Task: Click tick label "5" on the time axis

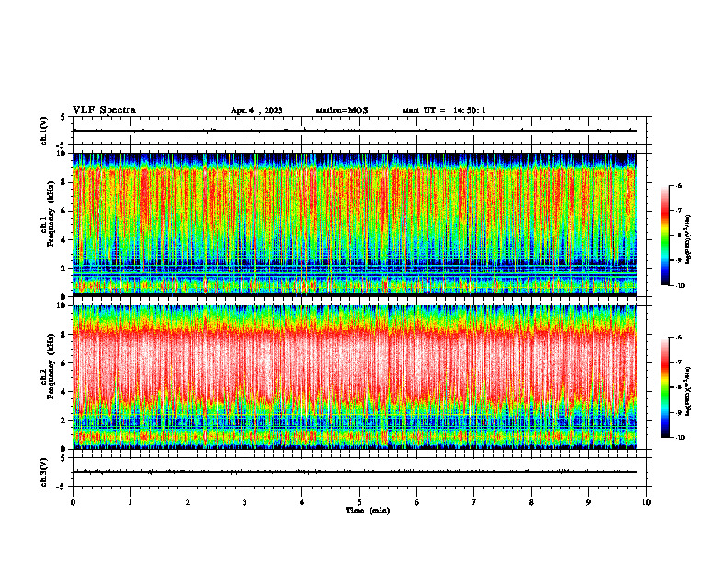Action: coord(359,502)
